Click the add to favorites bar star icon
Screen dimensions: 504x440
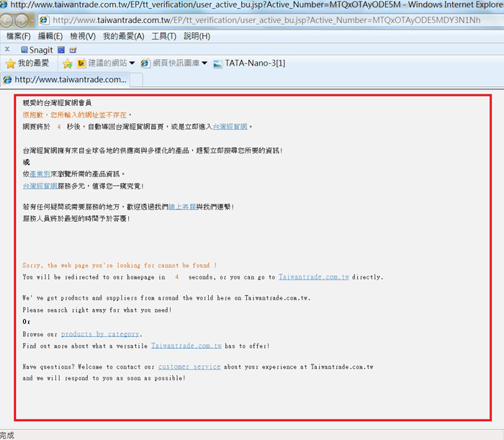[x=67, y=63]
